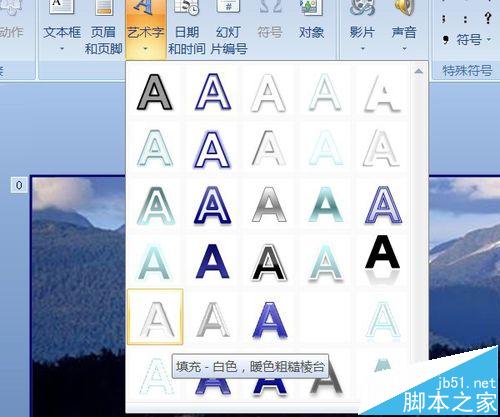Viewport: 500px width, 417px height.
Task: Insert an 对象 (Object)
Action: 311,20
